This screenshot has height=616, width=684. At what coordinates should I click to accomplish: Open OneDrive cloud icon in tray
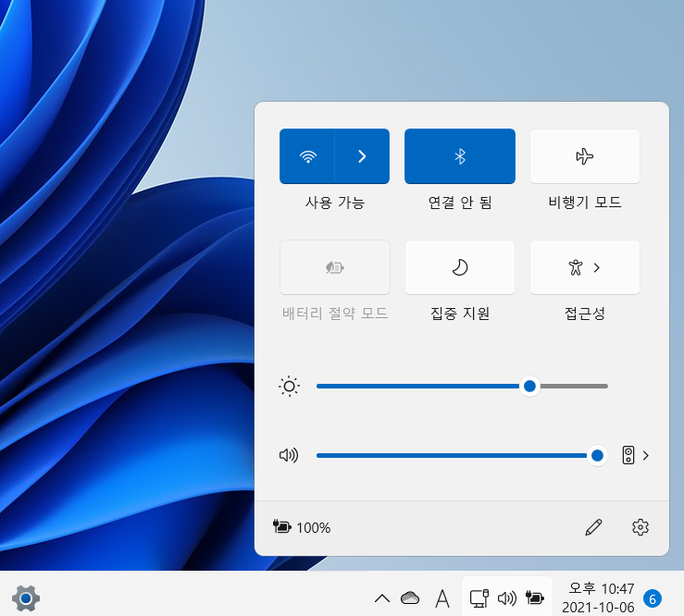(410, 598)
